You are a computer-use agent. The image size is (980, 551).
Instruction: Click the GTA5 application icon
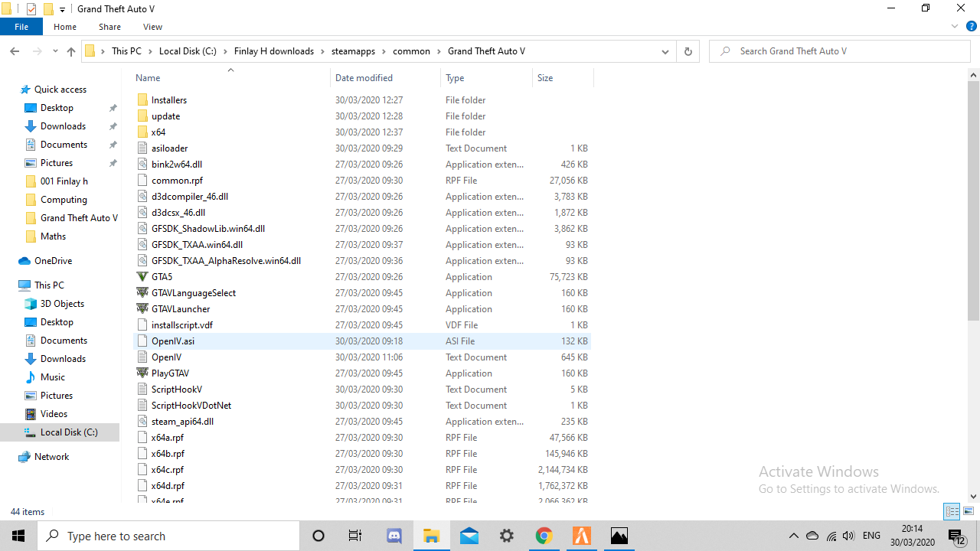(142, 277)
